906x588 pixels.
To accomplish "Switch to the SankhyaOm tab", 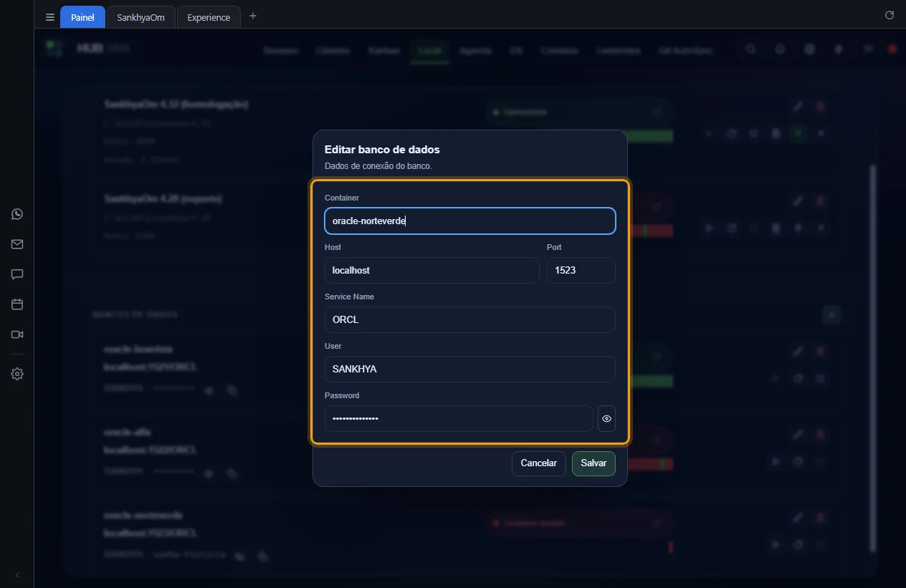I will pyautogui.click(x=141, y=17).
